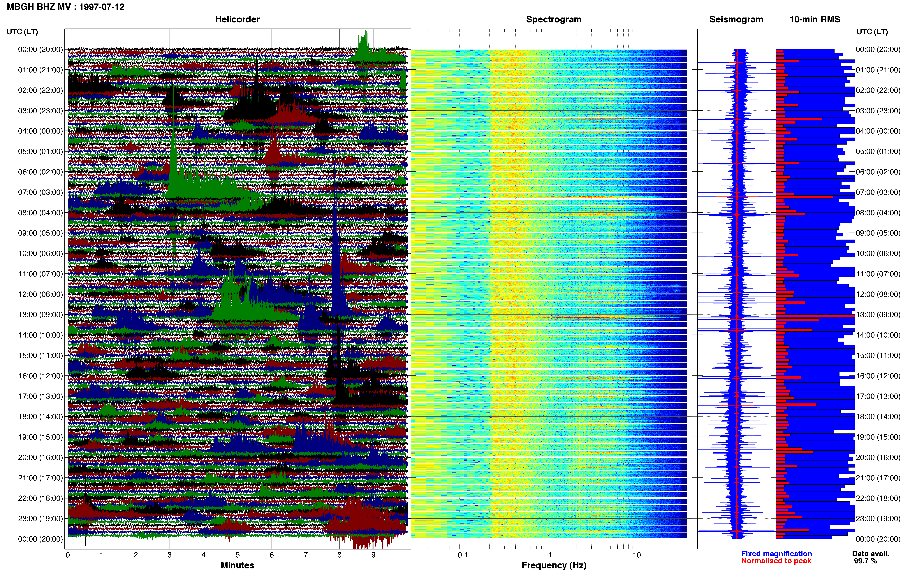Click the Data avail. label

(870, 554)
